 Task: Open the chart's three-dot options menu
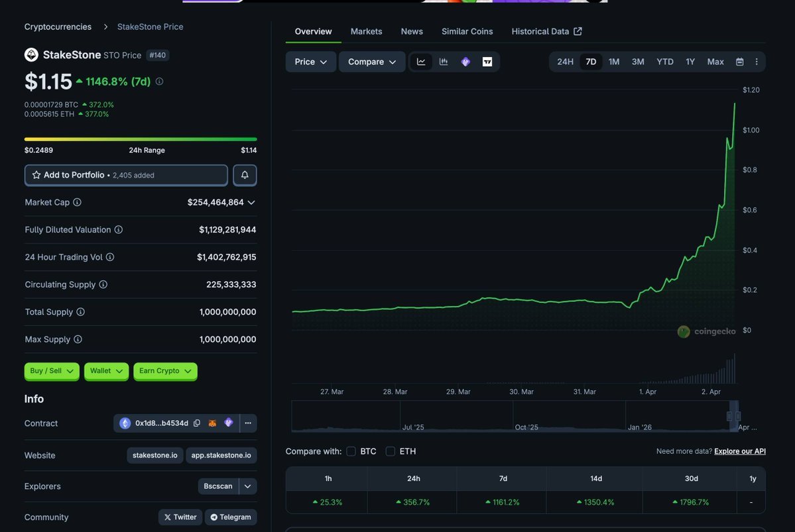tap(757, 62)
